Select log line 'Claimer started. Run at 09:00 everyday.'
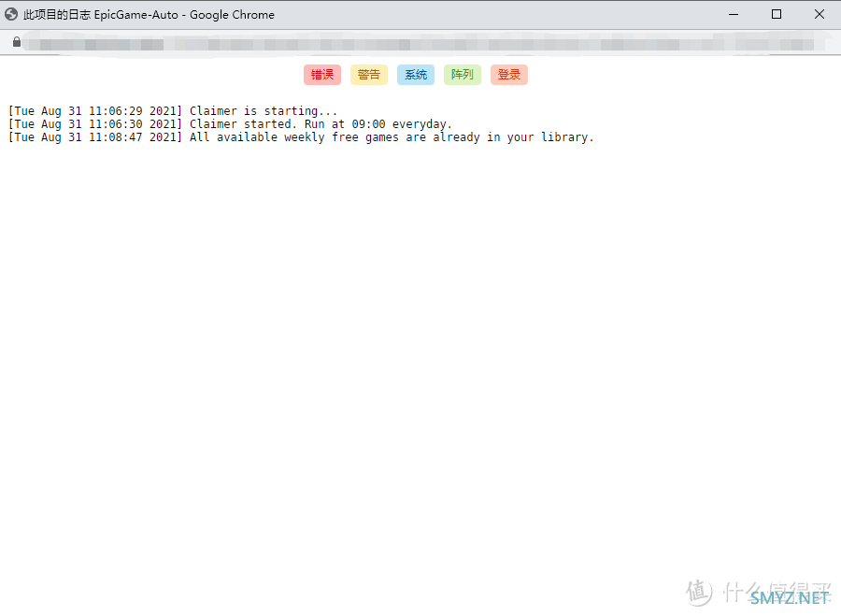The image size is (841, 616). pos(321,124)
